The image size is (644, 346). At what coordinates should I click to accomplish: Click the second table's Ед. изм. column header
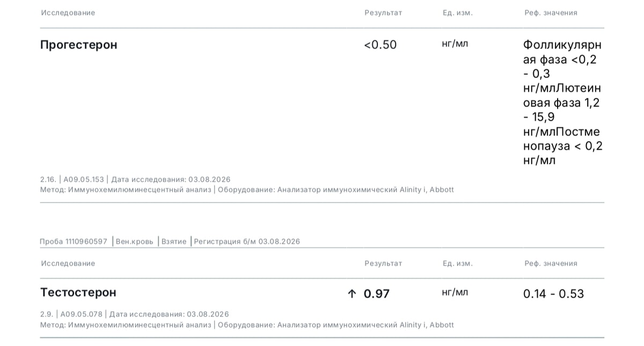458,264
